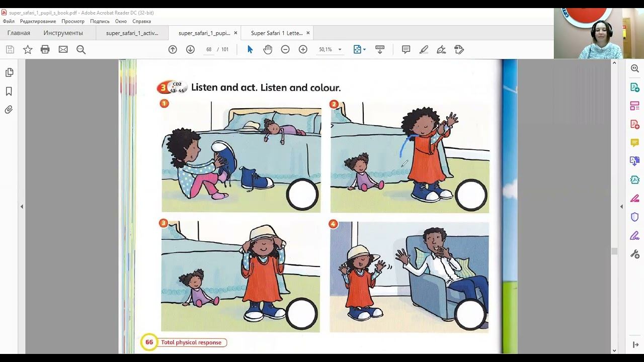Click the scrollbar down arrow
The height and width of the screenshot is (362, 644).
click(x=614, y=350)
